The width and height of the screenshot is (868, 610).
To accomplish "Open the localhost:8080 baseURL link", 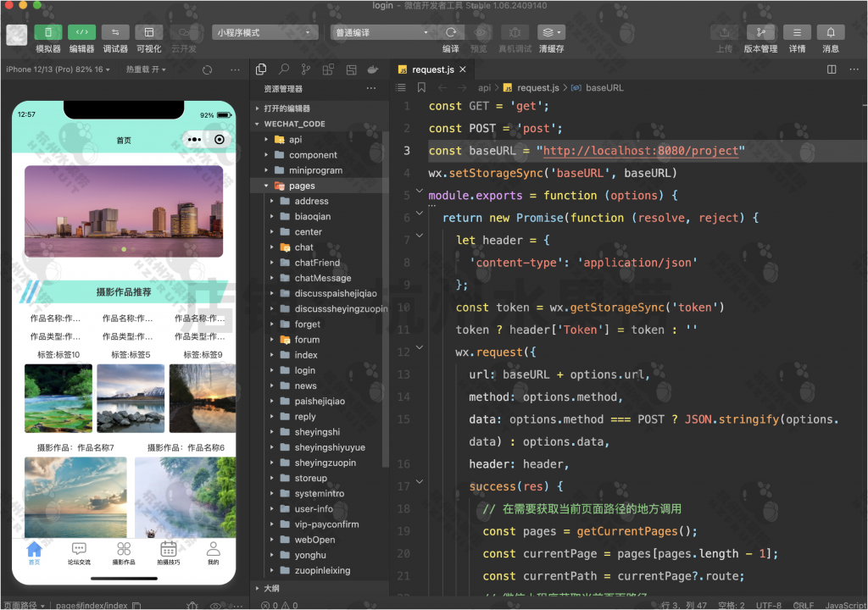I will (641, 151).
